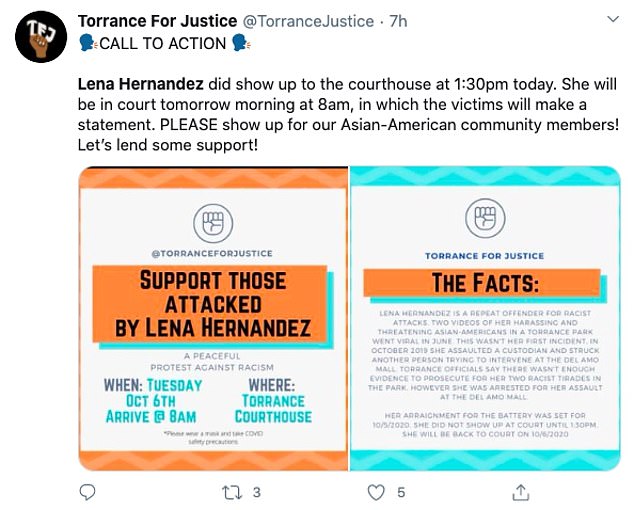Image resolution: width=634 pixels, height=510 pixels.
Task: Click the 'CALL TO ACTION' headline text
Action: point(162,42)
